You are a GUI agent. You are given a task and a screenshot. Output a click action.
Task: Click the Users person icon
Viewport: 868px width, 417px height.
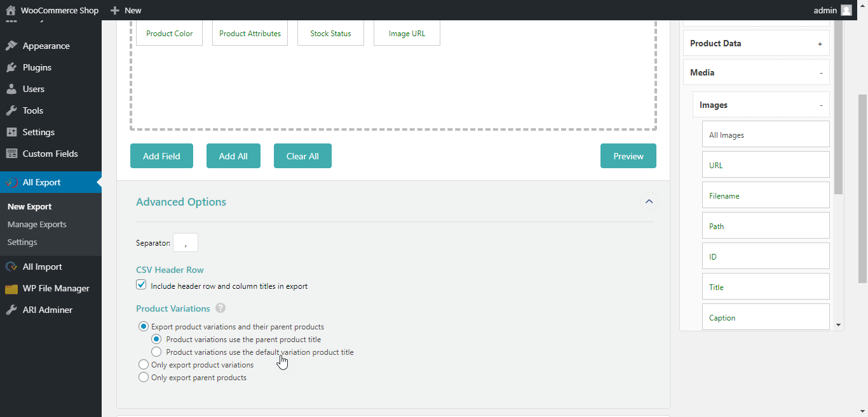click(11, 89)
